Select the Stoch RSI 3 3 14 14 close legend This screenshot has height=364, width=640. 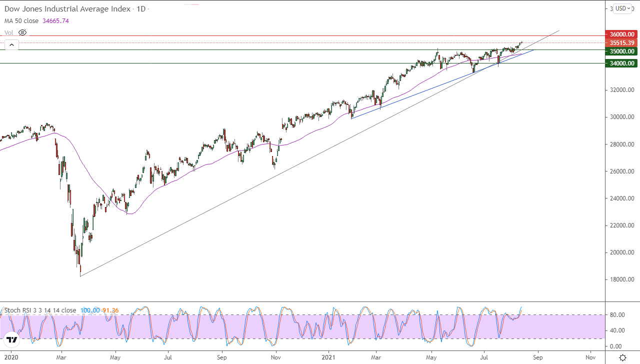[x=40, y=310]
